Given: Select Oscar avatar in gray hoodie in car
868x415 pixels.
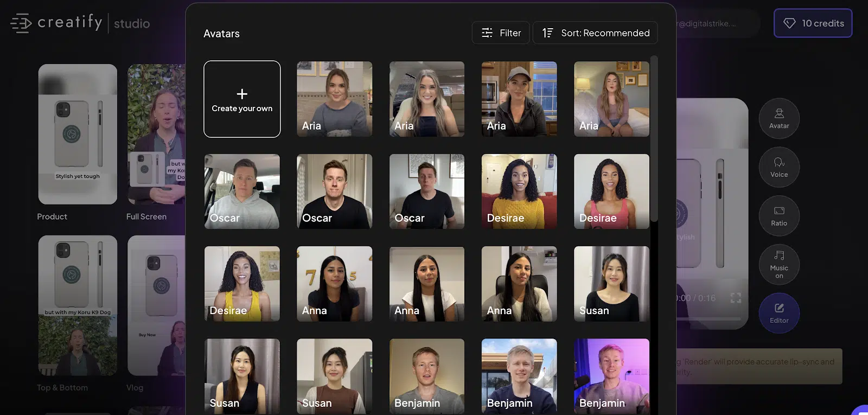Looking at the screenshot, I should [x=242, y=191].
